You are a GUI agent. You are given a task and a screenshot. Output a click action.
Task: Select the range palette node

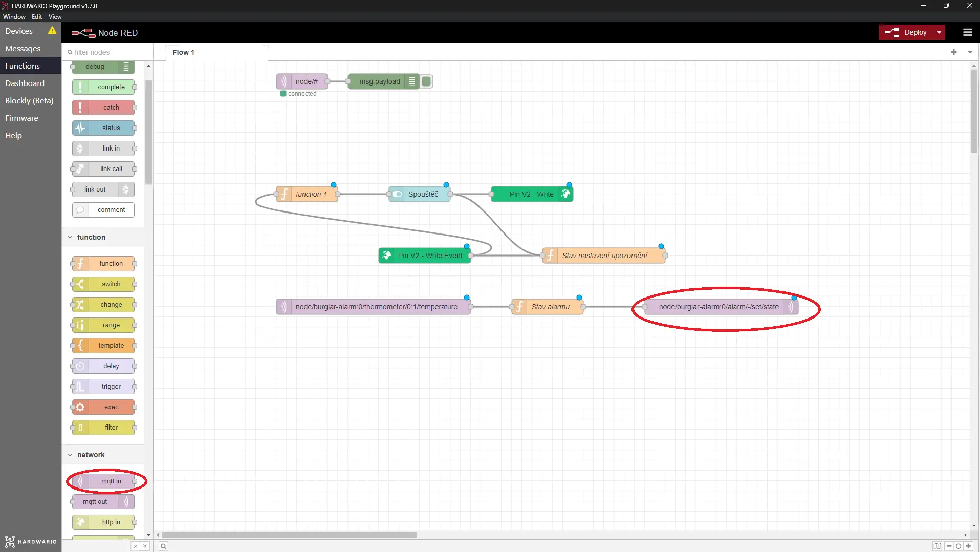point(103,325)
